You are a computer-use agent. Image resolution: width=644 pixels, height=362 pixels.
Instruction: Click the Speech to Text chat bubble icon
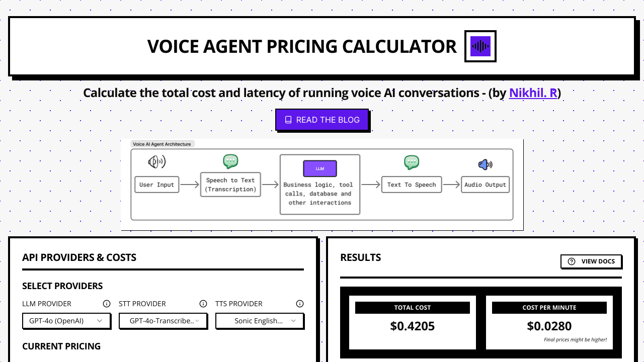point(230,161)
